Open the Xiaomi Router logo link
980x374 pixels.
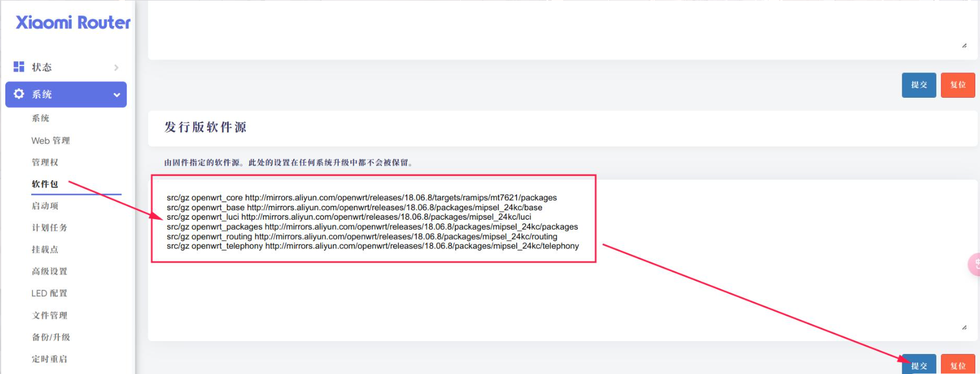(x=73, y=22)
